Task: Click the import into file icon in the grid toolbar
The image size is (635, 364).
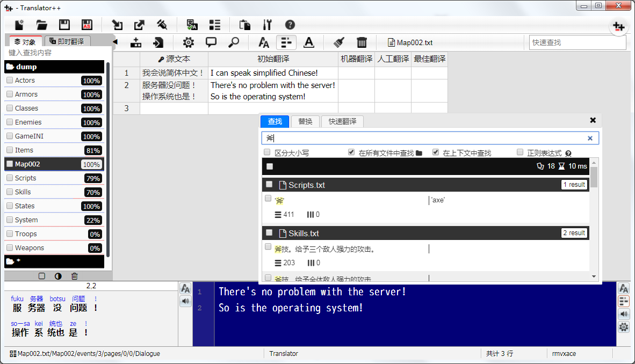Action: 158,42
